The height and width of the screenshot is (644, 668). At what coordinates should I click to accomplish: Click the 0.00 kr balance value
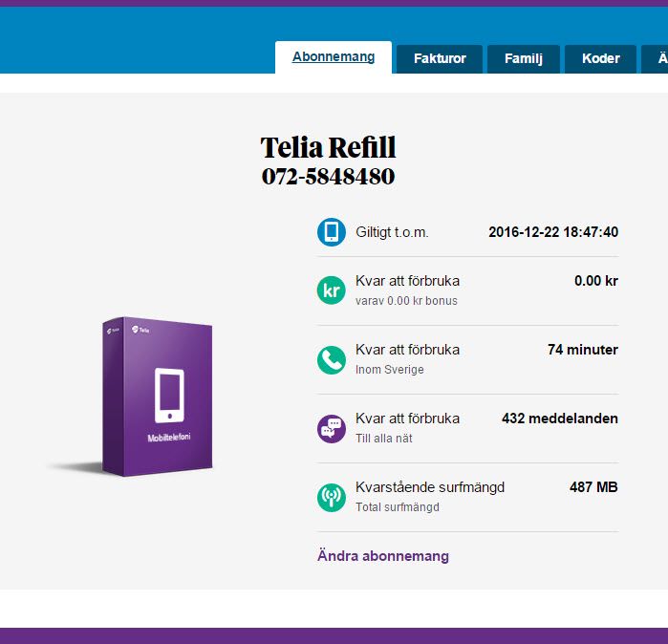click(x=596, y=281)
